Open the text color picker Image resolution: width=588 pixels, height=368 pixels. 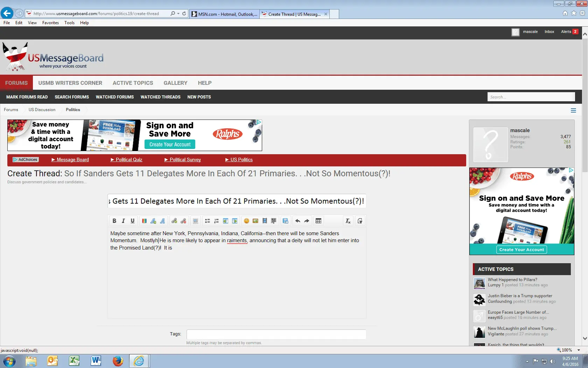click(144, 221)
